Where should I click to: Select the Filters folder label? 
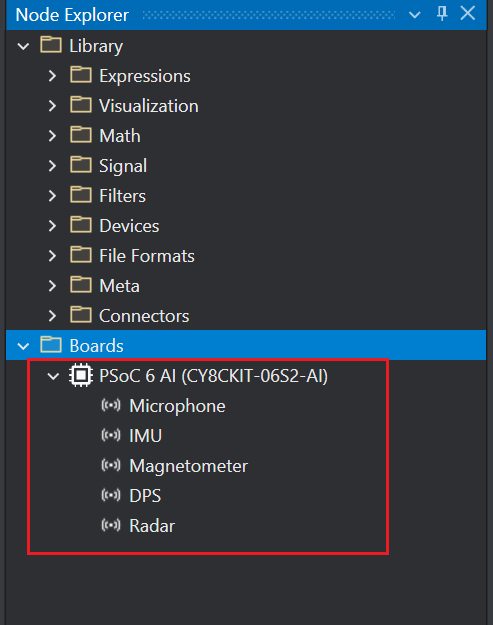[122, 196]
